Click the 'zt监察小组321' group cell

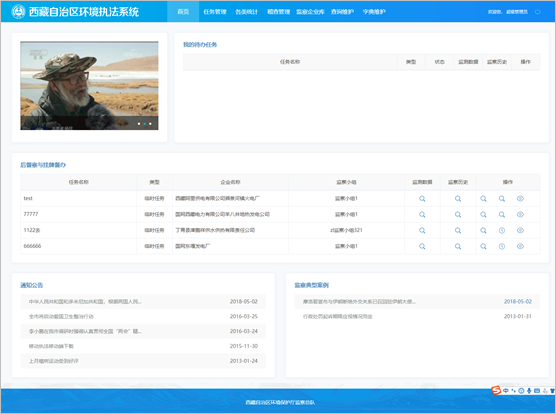(x=346, y=230)
